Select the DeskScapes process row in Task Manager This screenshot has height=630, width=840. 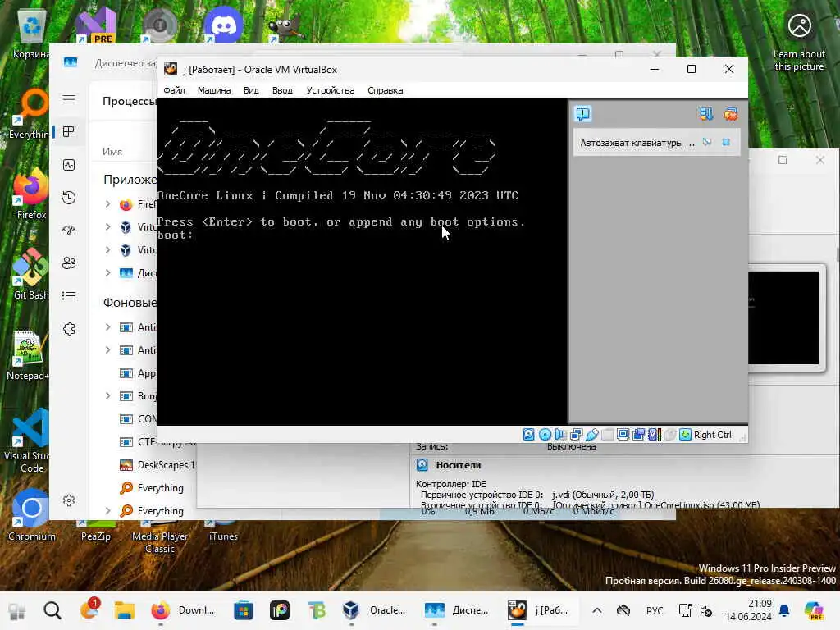coord(157,465)
